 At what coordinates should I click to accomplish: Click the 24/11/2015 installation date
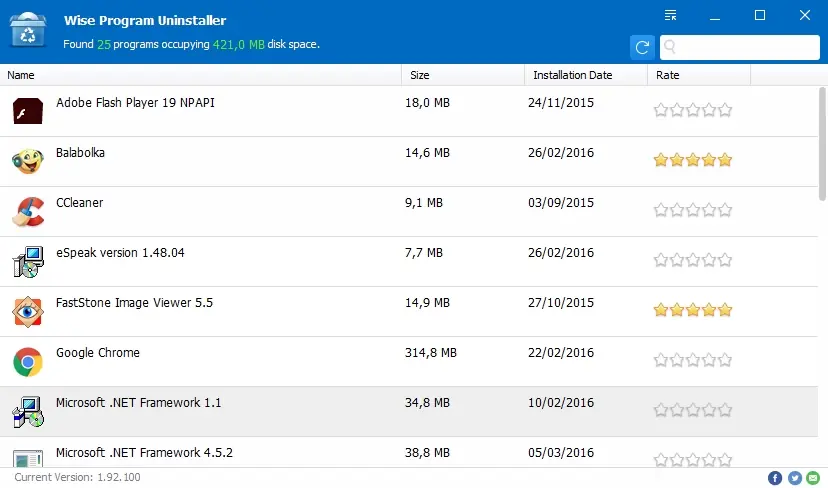click(561, 102)
